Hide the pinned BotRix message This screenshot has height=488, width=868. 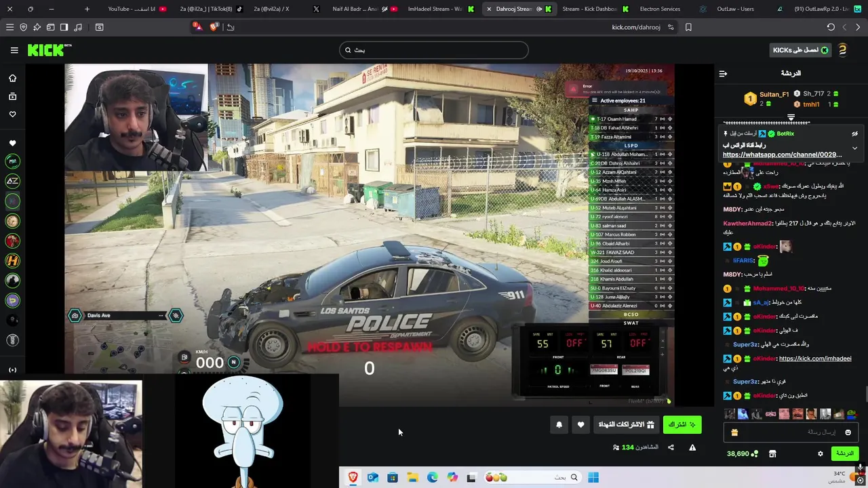click(854, 134)
